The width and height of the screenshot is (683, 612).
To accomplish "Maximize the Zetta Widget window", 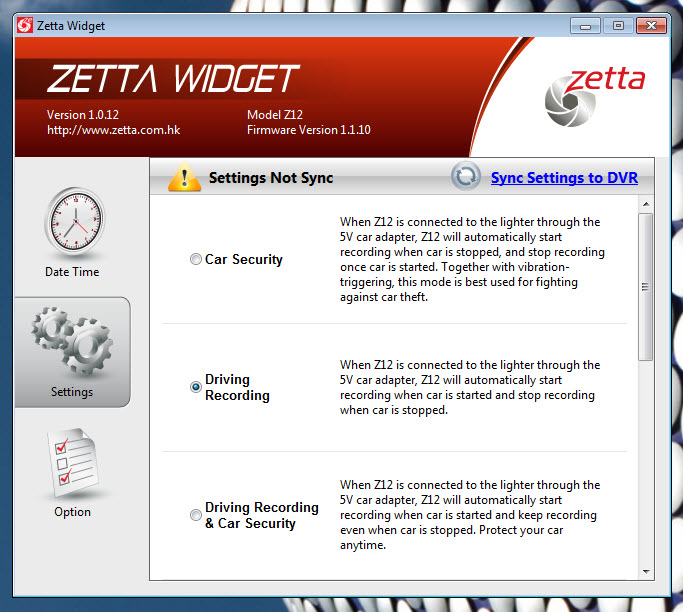I will coord(618,26).
